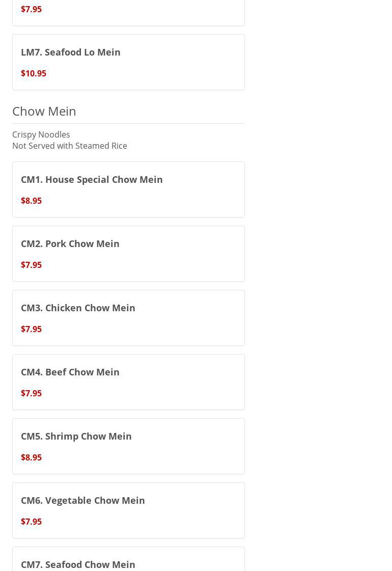Click the $7.95 price under Vegetable Chow Mein
The image size is (392, 571).
(x=31, y=522)
